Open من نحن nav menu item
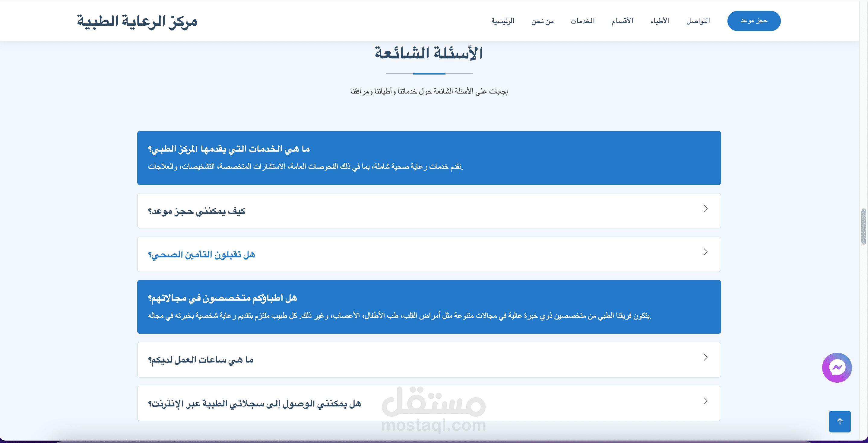 [x=543, y=21]
